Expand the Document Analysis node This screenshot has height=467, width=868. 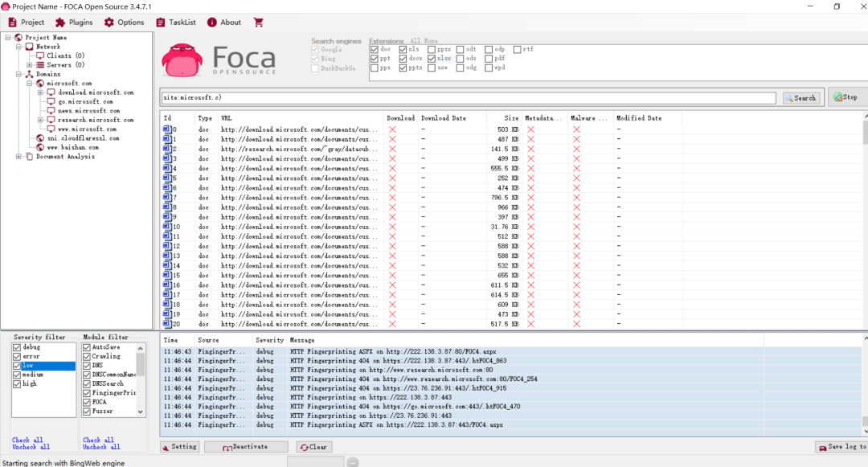pyautogui.click(x=18, y=157)
